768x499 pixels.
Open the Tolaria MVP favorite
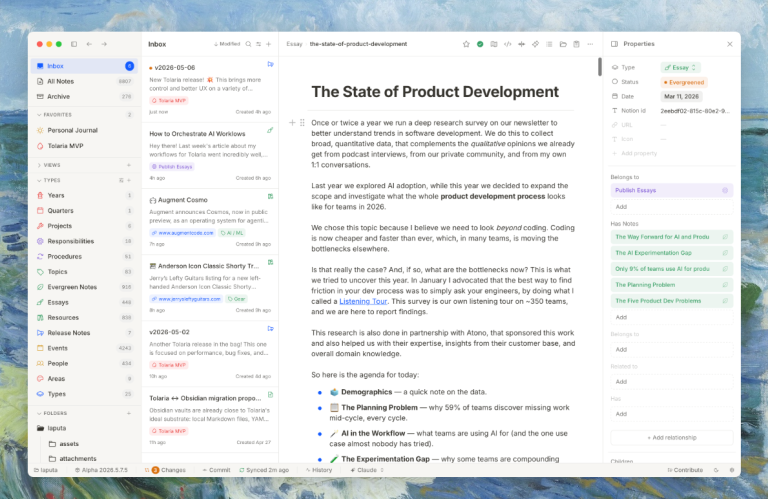pyautogui.click(x=85, y=146)
